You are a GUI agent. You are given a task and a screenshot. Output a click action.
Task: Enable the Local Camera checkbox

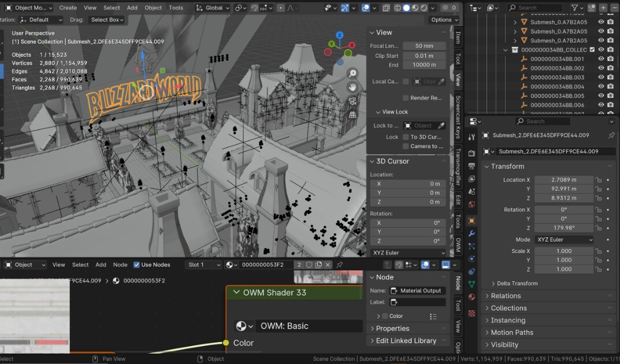point(406,81)
